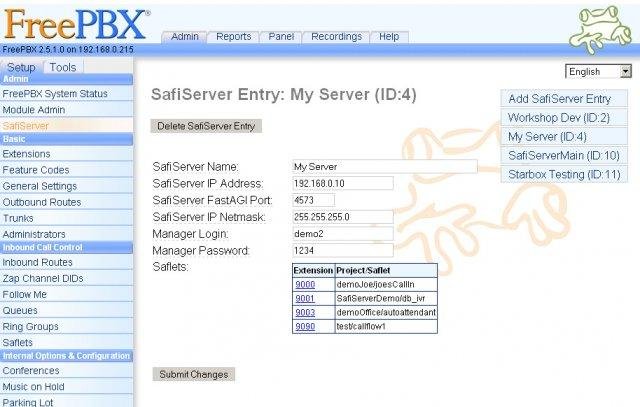Click the IP Netmask field
Viewport: 640px width, 407px height.
pyautogui.click(x=343, y=217)
